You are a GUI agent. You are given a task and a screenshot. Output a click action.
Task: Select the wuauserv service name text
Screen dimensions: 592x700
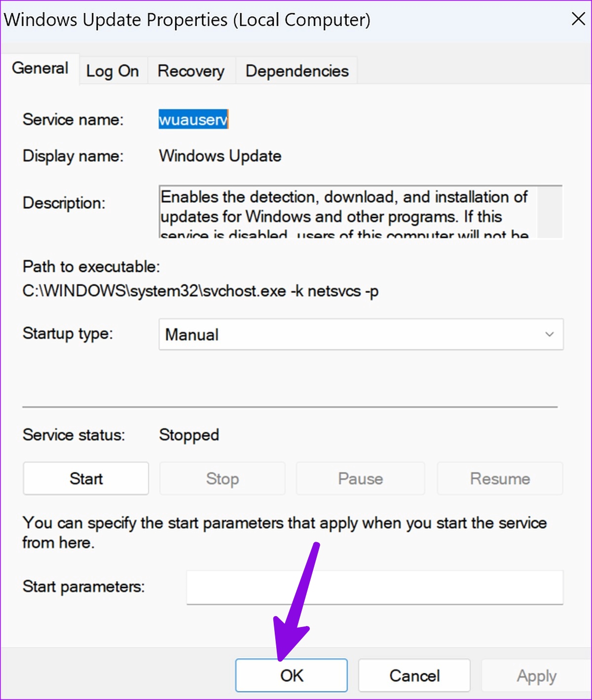(x=193, y=119)
